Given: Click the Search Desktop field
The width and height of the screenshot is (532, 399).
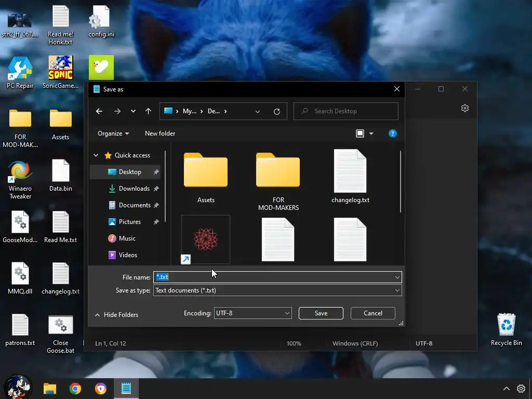Looking at the screenshot, I should (345, 111).
